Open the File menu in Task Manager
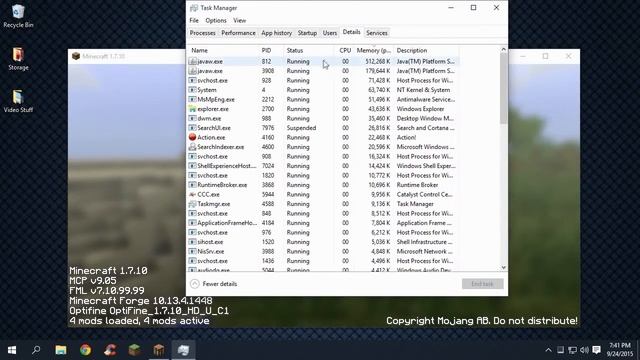 coord(194,20)
